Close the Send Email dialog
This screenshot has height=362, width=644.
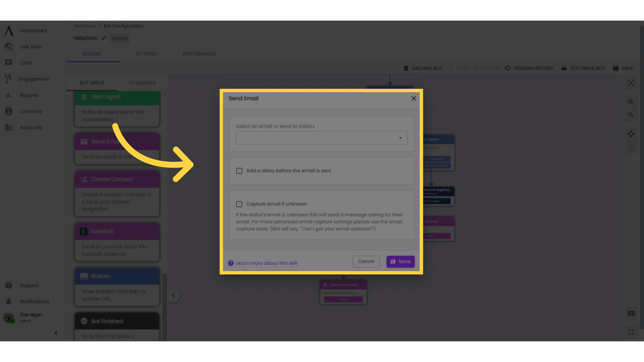tap(414, 98)
